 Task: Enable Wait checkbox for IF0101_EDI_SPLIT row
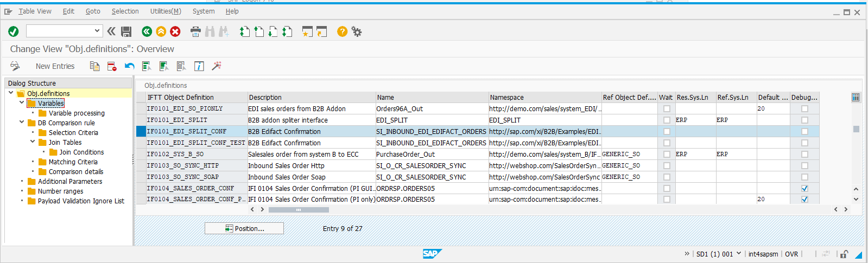click(x=667, y=120)
